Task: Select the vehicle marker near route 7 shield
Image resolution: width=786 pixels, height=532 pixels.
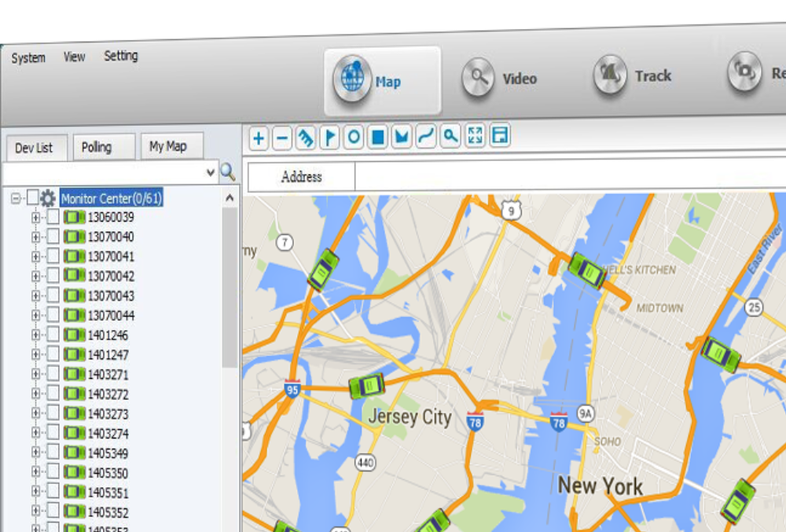Action: tap(323, 270)
